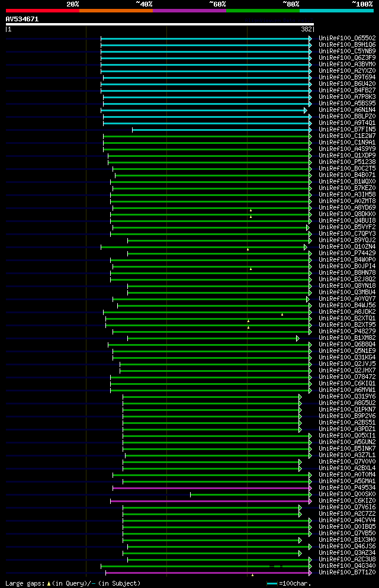Screen dimensions: 379x588
Task: Select the UniRef100_P74429 label
Action: tap(347, 253)
